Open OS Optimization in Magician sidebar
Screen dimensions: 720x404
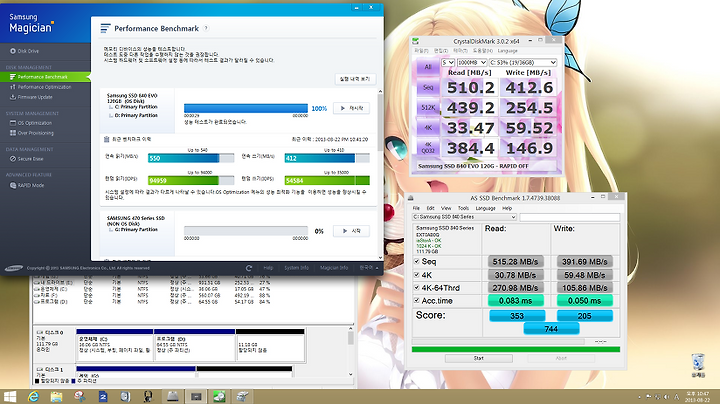pos(31,123)
